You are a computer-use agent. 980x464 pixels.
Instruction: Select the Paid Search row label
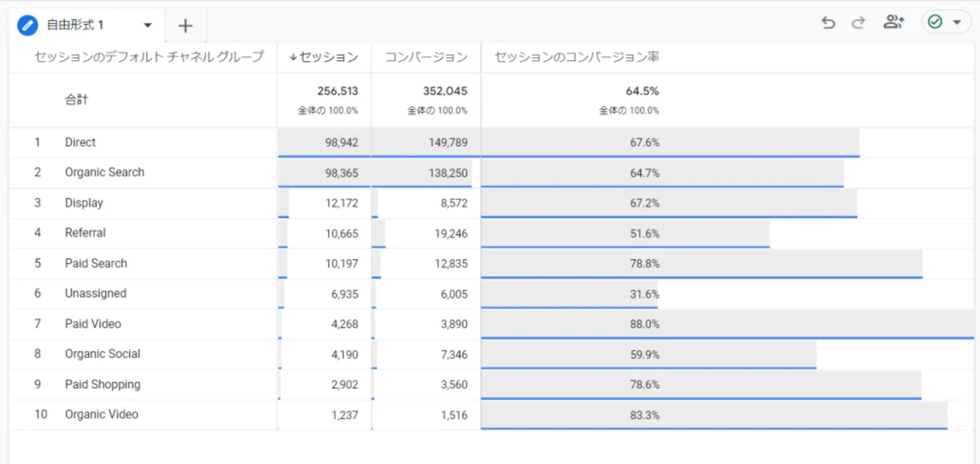point(96,263)
